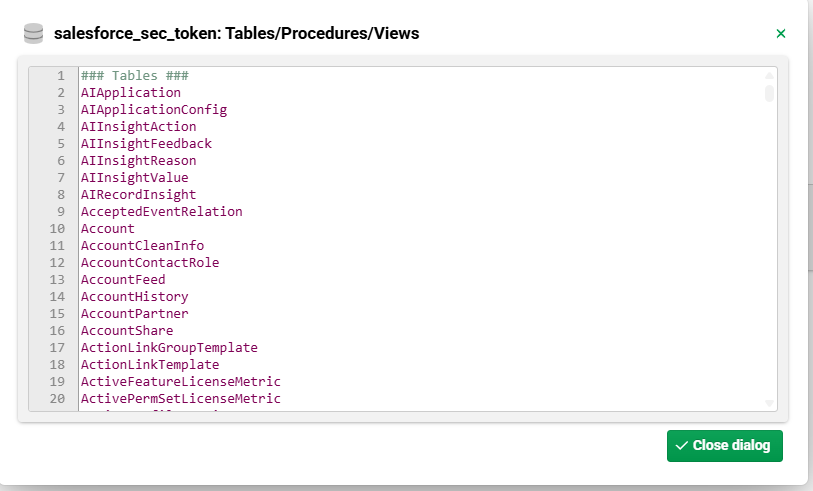Close the dialog with the green X
The image size is (813, 491).
pyautogui.click(x=781, y=34)
